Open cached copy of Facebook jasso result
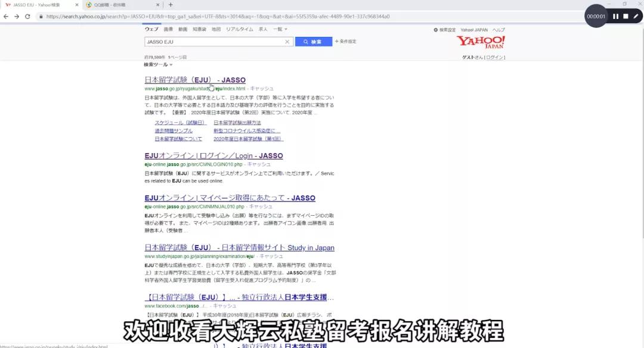The image size is (644, 348). [x=224, y=306]
